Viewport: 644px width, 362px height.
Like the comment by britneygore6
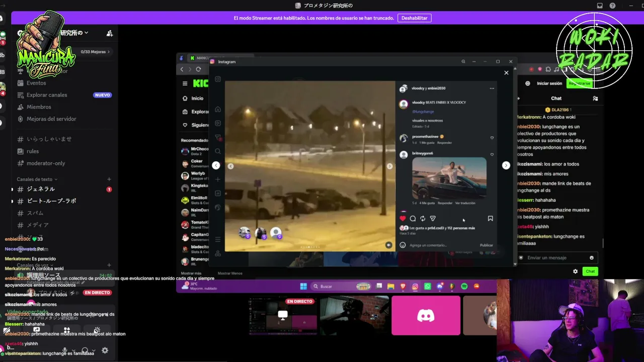tap(492, 154)
